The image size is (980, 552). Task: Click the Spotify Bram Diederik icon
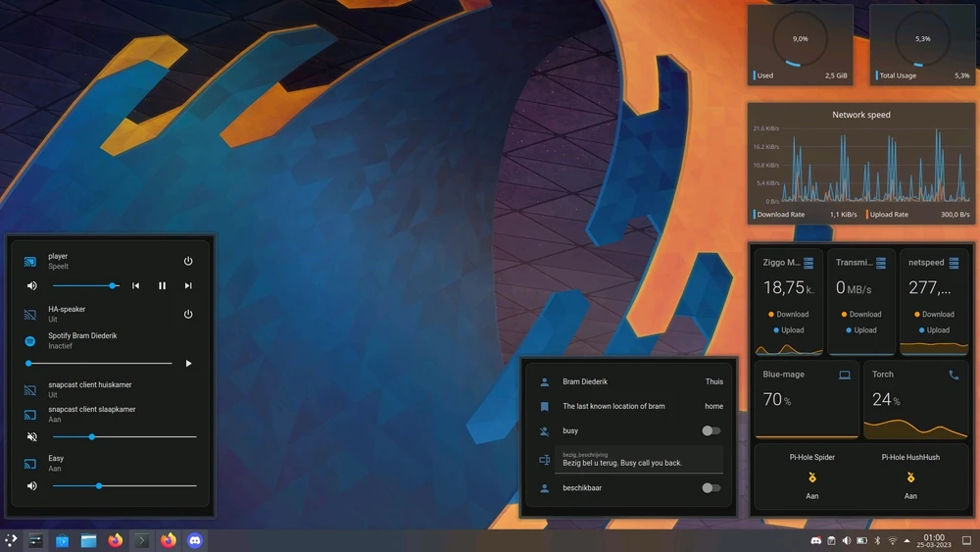tap(30, 340)
